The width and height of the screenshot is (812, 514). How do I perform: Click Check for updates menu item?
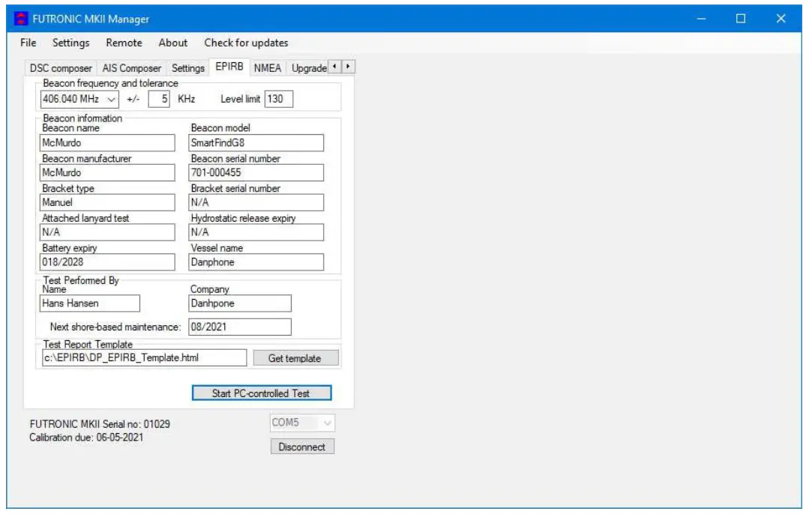pos(246,43)
